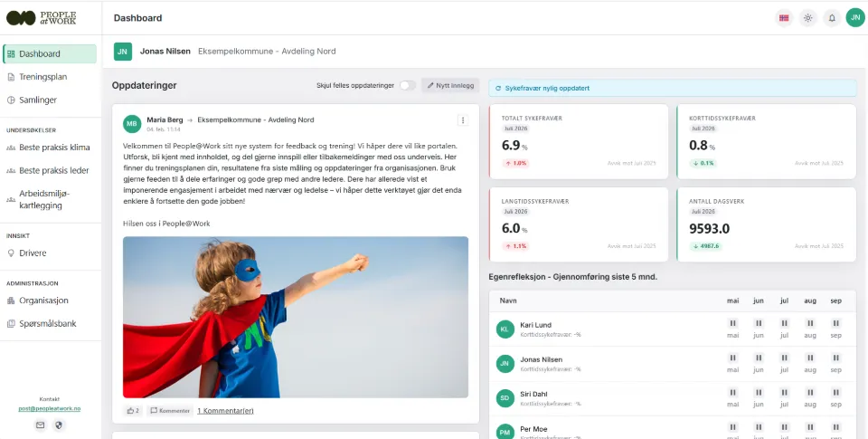Open the three-dot menu on Maria Berg's post

pos(463,120)
